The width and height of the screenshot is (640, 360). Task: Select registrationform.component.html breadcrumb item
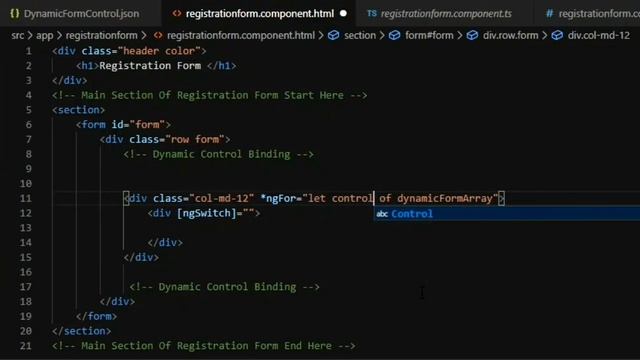pyautogui.click(x=241, y=36)
